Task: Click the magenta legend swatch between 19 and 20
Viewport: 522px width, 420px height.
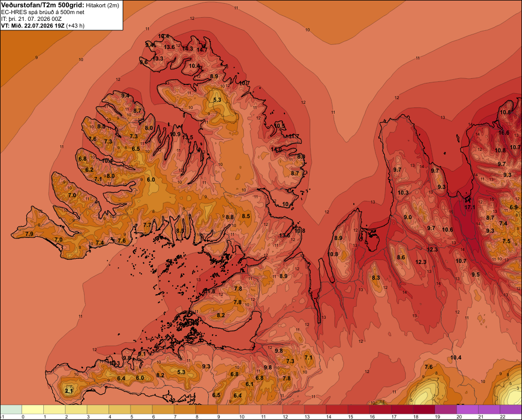Action: [446, 410]
